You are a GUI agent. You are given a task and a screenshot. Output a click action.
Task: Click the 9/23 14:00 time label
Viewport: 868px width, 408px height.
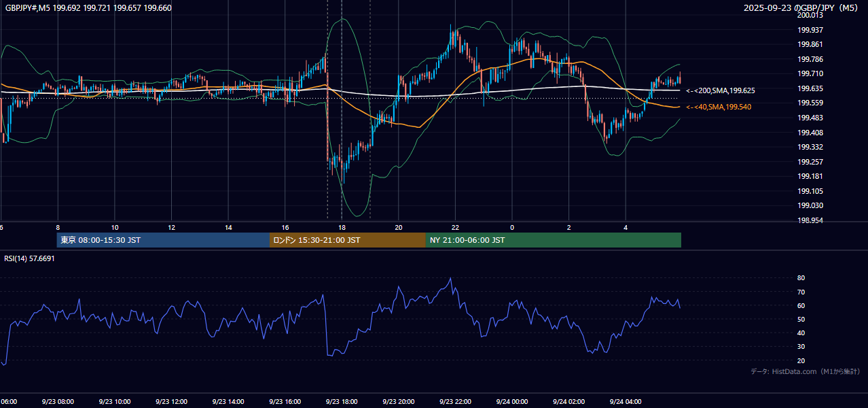coord(228,402)
